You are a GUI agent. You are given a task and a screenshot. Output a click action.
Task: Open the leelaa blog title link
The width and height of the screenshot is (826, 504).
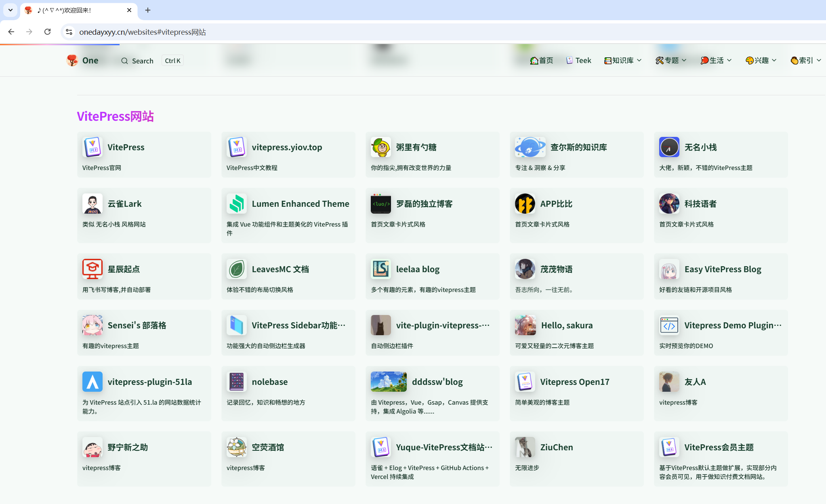418,269
